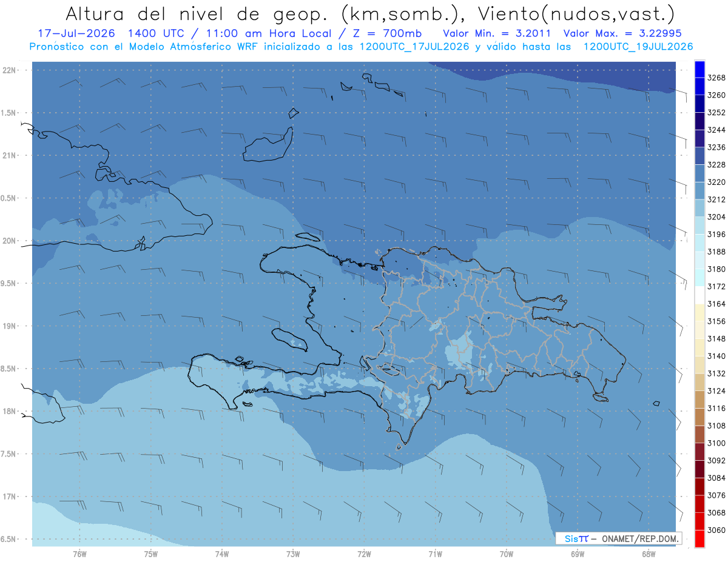The image size is (728, 562).
Task: Click the color bar swatch between 3228 and 3220
Action: pyautogui.click(x=699, y=173)
